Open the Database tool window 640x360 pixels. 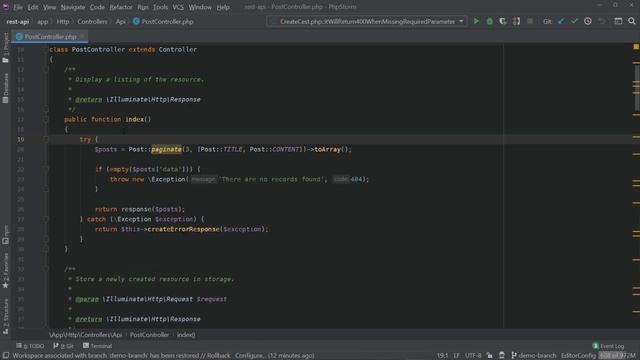pos(5,88)
